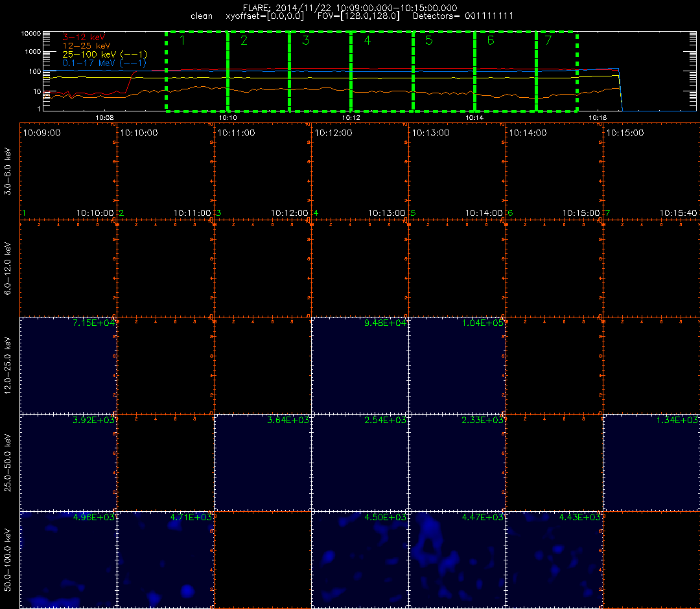This screenshot has width=700, height=609.
Task: Click the 6.0-12.0 keV row label
Action: click(x=8, y=269)
